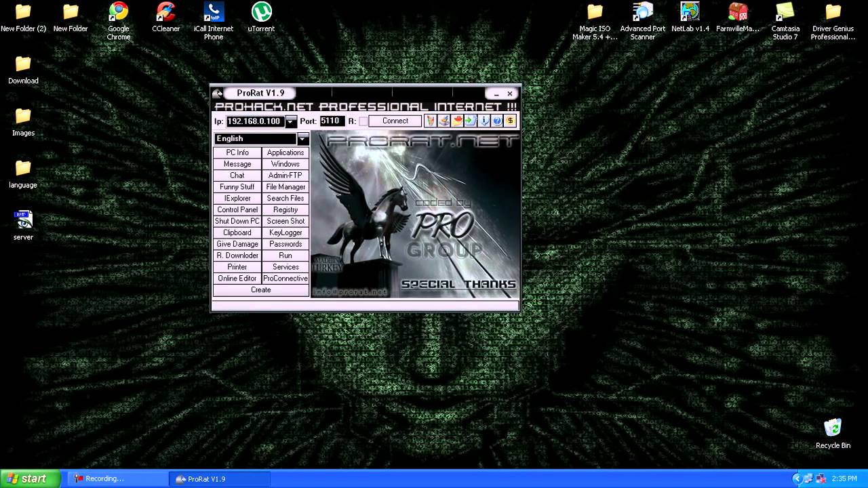Select the NetLab v1.4 desktop icon
The height and width of the screenshot is (488, 868).
(x=690, y=17)
